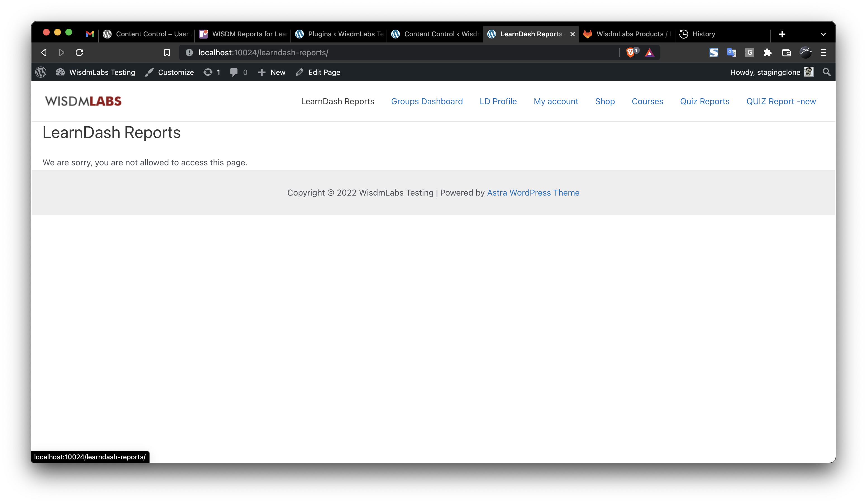Screen dimensions: 867x504
Task: Open the Extensions puzzle piece icon
Action: pos(768,53)
